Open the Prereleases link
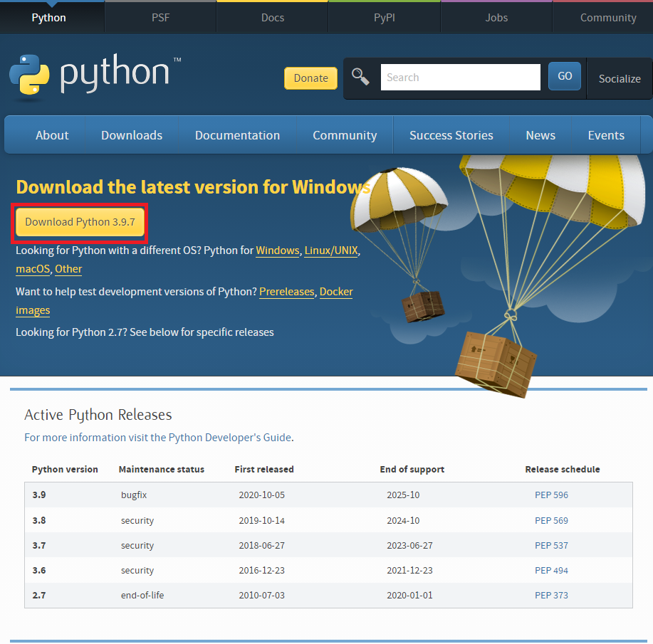Screen dimensions: 653x644 pos(286,292)
